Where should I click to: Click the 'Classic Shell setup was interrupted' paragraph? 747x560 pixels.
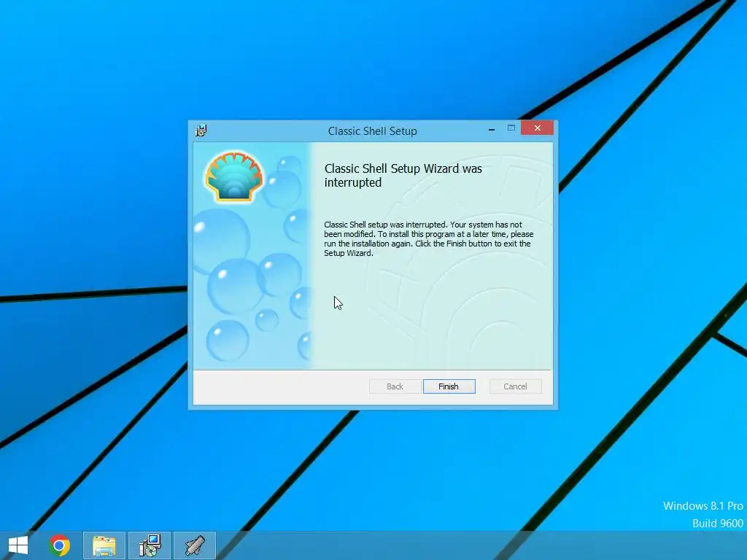(x=429, y=238)
